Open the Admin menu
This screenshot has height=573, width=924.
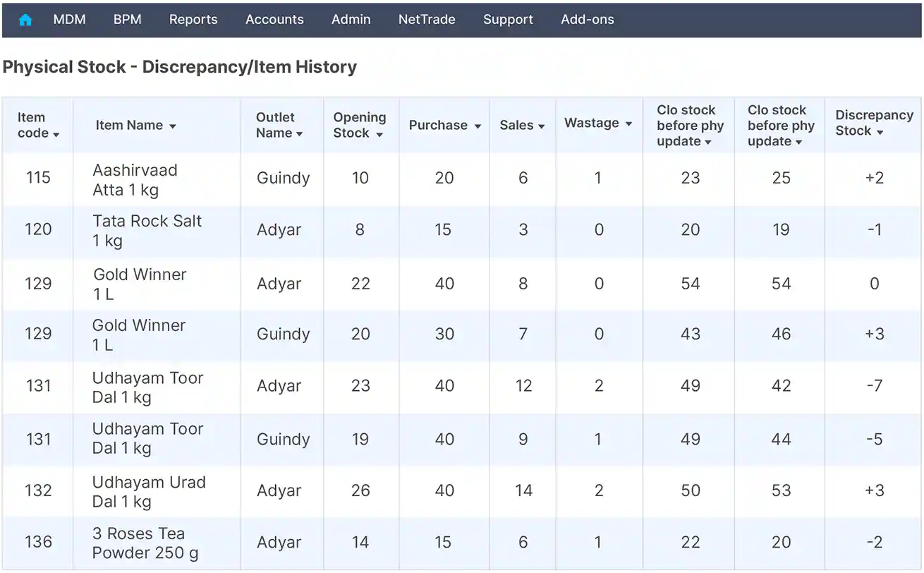(351, 20)
